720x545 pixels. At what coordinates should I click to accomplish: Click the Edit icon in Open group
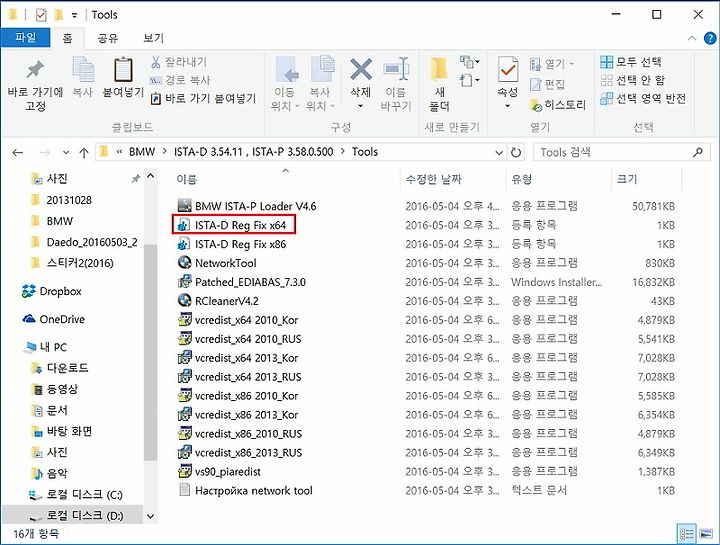click(535, 84)
